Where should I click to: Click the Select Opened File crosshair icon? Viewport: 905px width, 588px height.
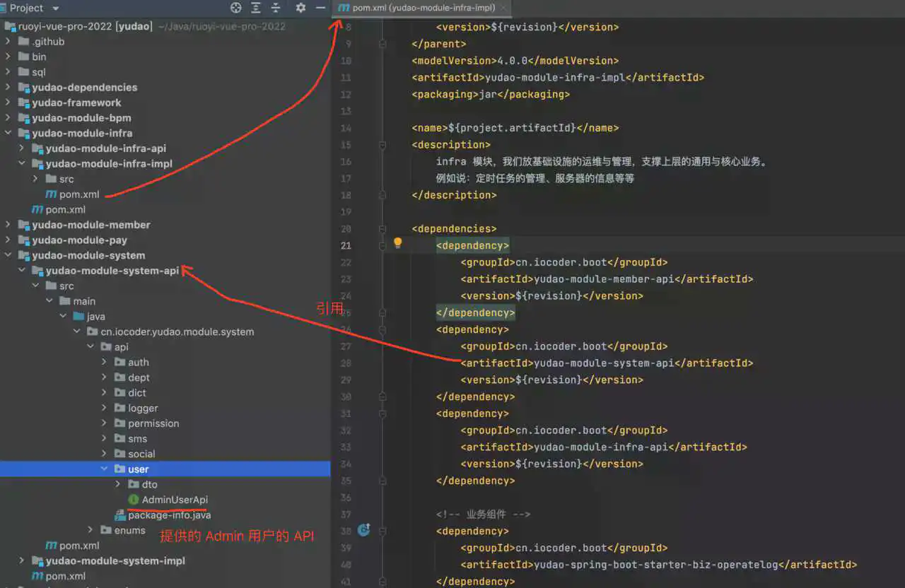point(236,8)
